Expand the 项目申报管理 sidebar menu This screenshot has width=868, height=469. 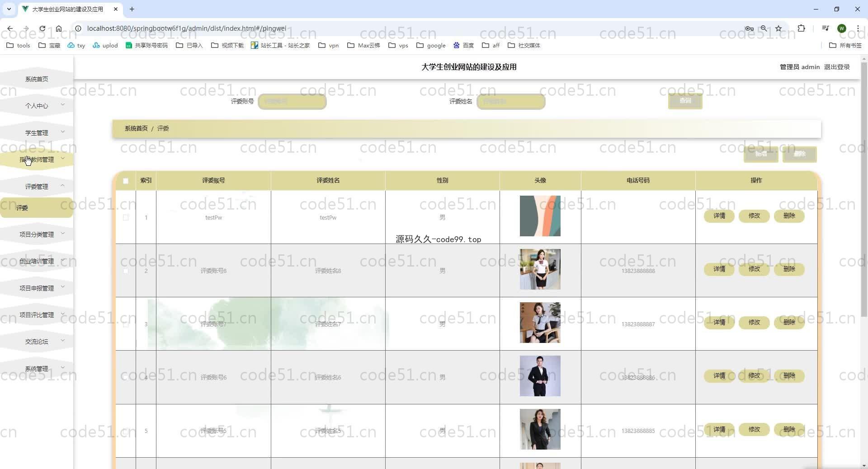[37, 288]
